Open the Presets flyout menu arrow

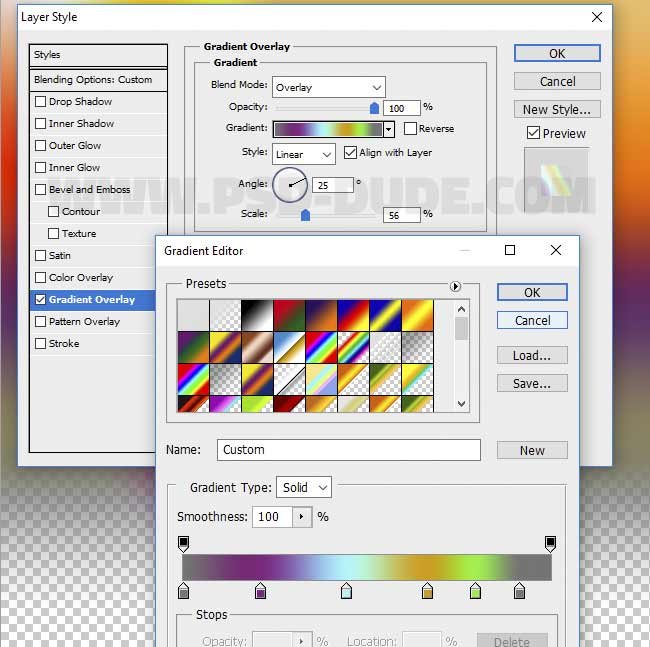tap(455, 286)
